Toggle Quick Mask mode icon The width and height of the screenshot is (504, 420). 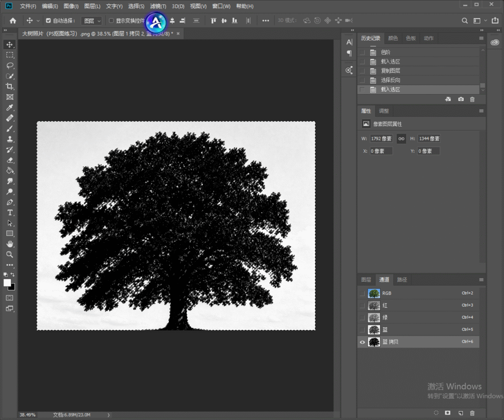tap(10, 298)
